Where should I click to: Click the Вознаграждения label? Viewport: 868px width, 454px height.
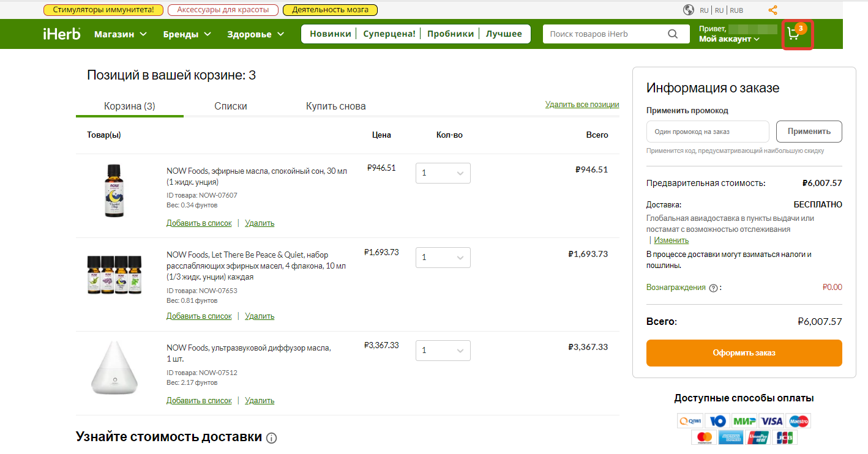[x=676, y=288]
